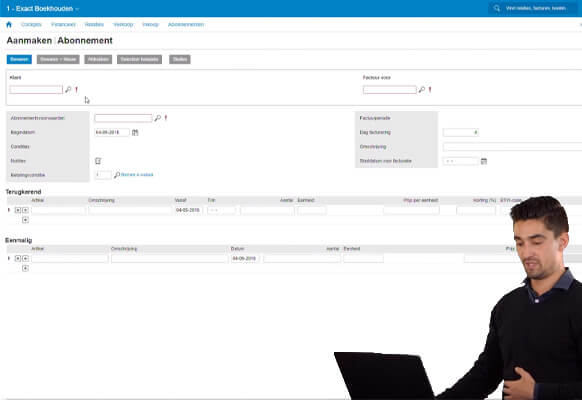Go to the home icon in navigation

pyautogui.click(x=9, y=24)
